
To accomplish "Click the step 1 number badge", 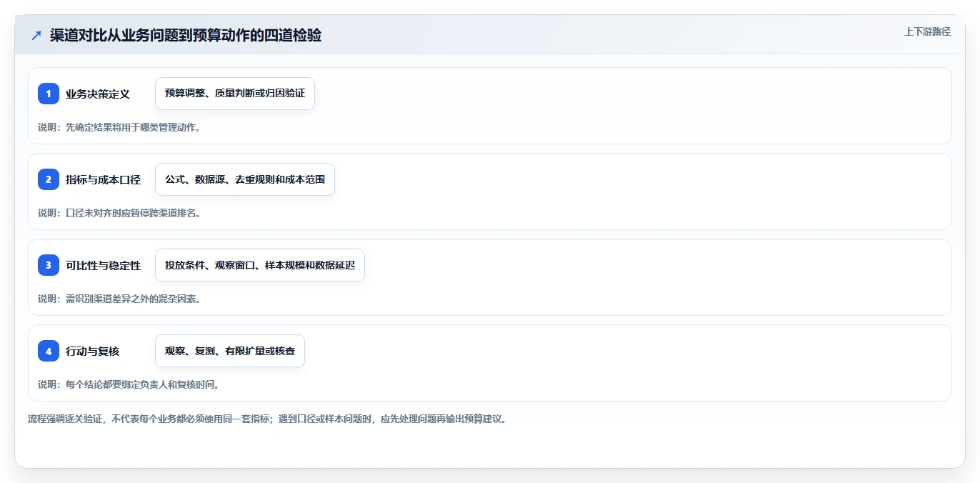I will (49, 94).
